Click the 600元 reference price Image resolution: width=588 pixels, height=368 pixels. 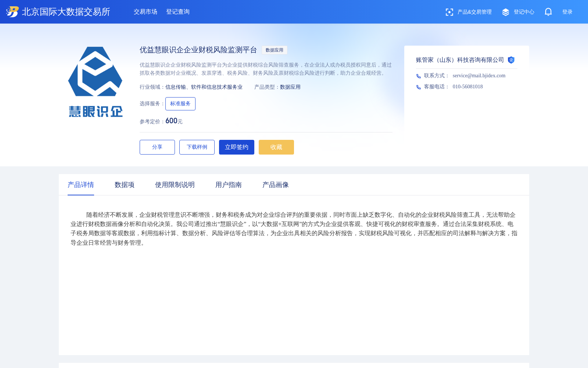(174, 121)
